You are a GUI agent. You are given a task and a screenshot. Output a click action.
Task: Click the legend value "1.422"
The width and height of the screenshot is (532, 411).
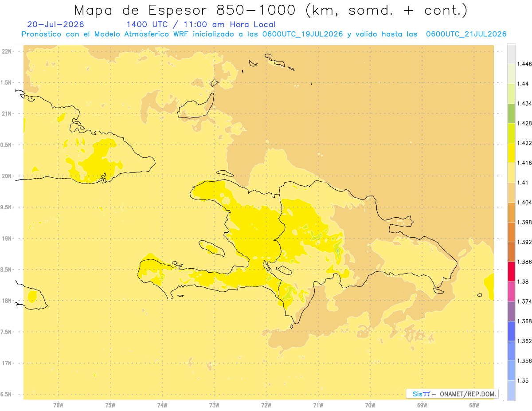point(525,143)
